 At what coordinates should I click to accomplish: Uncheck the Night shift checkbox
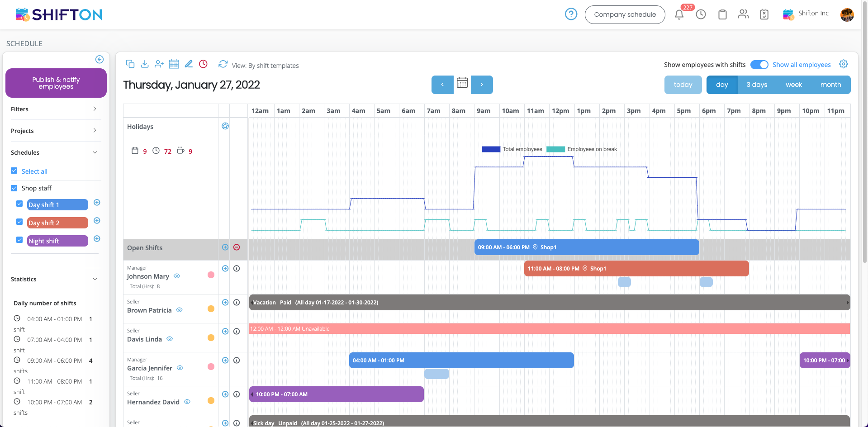pos(19,240)
